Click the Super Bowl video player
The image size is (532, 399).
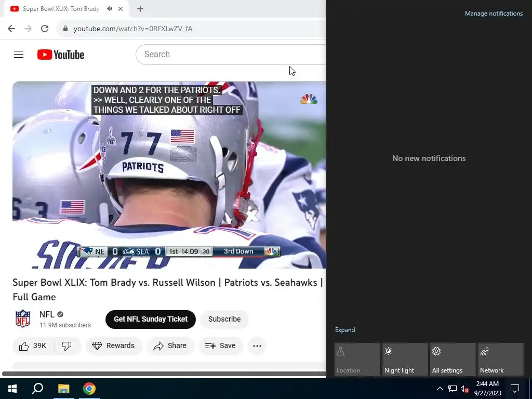[169, 175]
